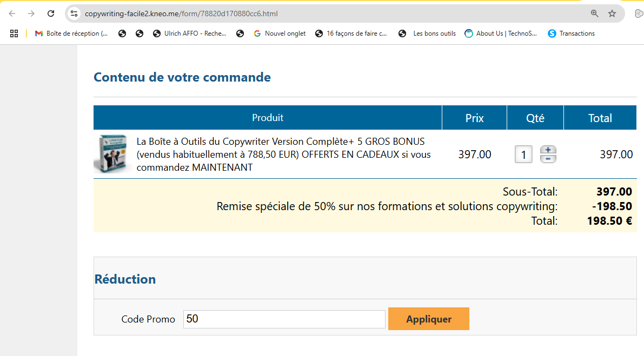Image resolution: width=644 pixels, height=356 pixels.
Task: Open the site information icon in address bar
Action: tap(75, 14)
